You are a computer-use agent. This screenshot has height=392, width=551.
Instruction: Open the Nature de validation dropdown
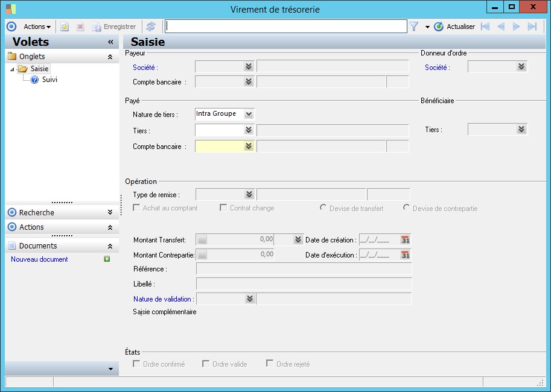[250, 299]
